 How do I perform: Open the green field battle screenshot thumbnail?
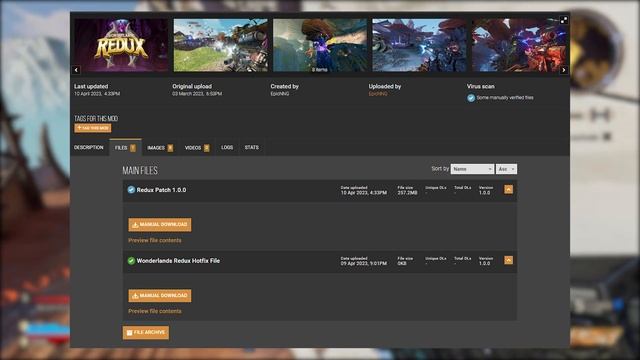[220, 45]
